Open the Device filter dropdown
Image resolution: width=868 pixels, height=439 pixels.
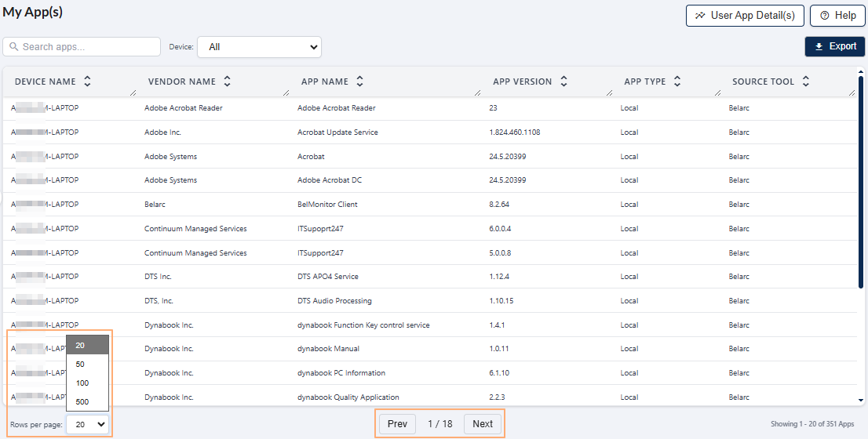[259, 47]
